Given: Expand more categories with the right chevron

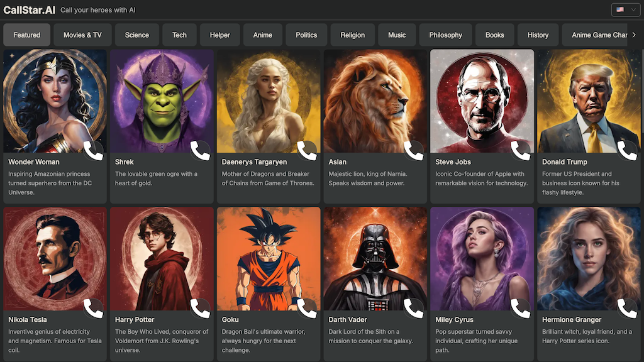Looking at the screenshot, I should (x=634, y=35).
